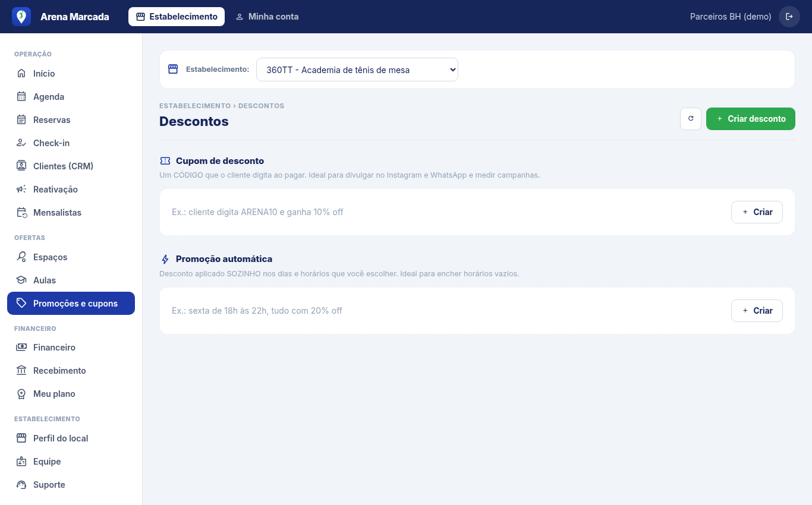This screenshot has width=812, height=505.
Task: Open Espaços in the sidebar
Action: 71,257
